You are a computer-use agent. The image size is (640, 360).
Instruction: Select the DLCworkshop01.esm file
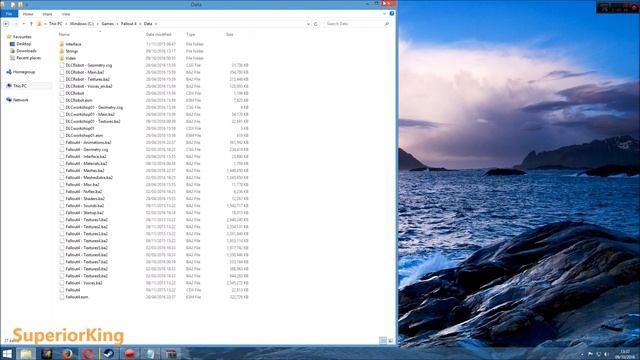pos(84,135)
